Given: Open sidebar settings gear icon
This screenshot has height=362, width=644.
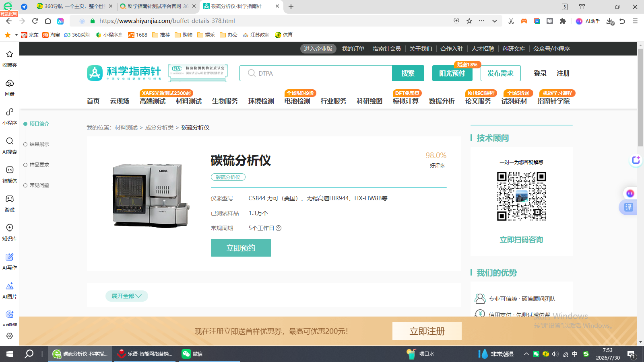Looking at the screenshot, I should (x=10, y=336).
